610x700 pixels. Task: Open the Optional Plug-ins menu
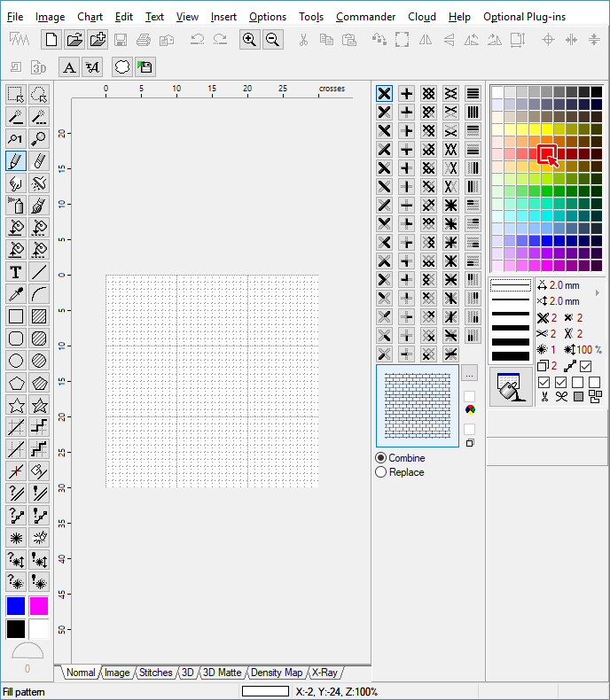(x=524, y=17)
